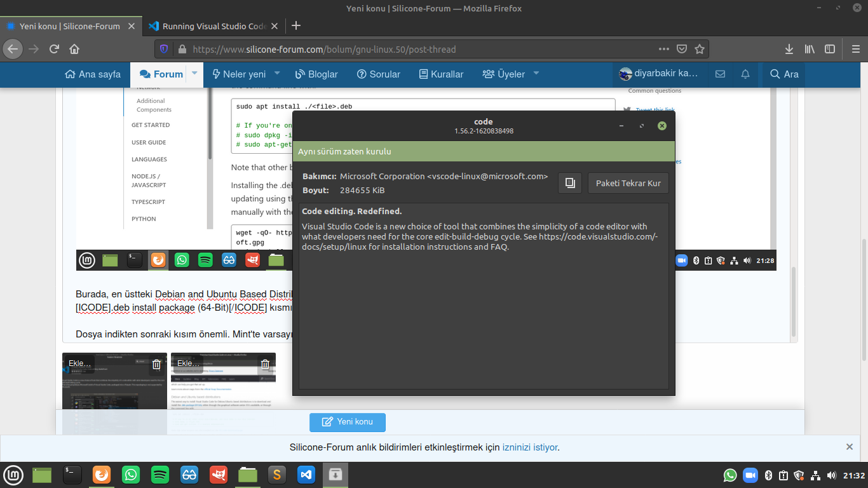Close the Yeni konu tab

tap(132, 26)
